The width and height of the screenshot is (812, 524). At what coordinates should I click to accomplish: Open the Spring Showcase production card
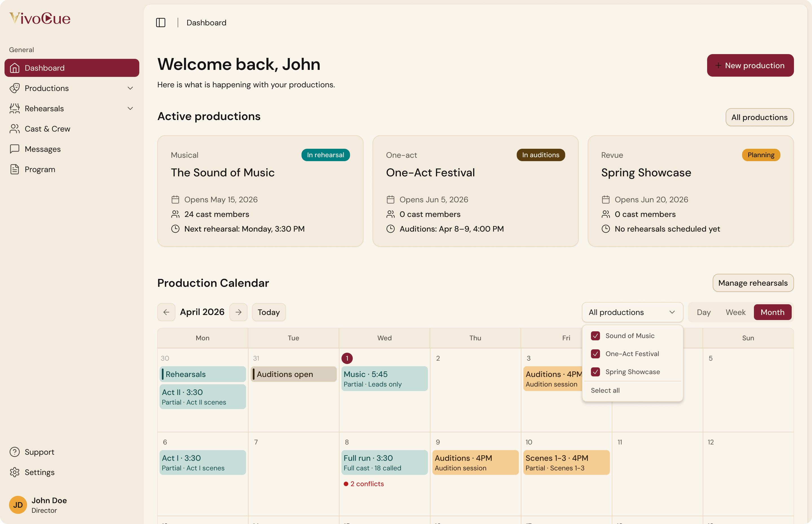pyautogui.click(x=690, y=191)
